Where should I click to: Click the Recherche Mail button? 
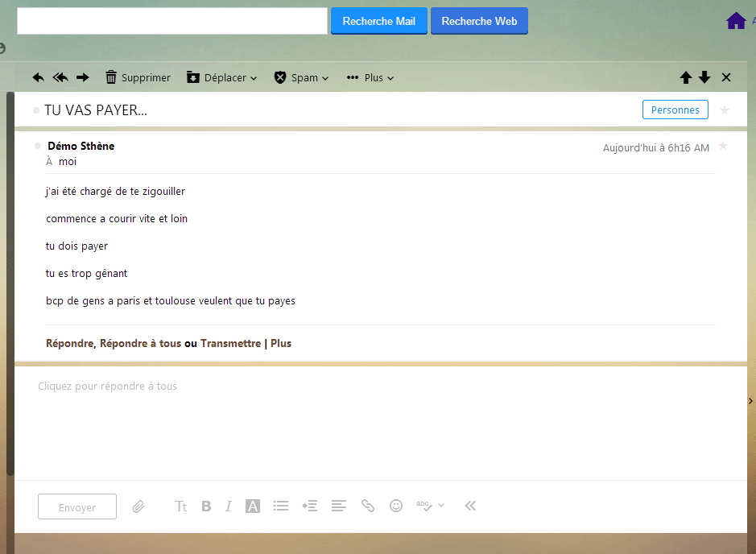point(378,21)
